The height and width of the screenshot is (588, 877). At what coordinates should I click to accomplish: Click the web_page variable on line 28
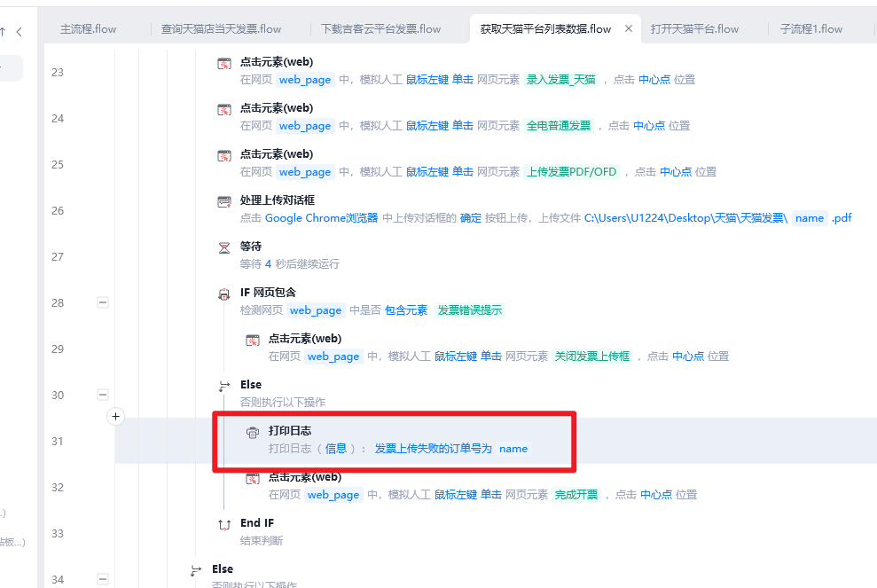click(316, 310)
